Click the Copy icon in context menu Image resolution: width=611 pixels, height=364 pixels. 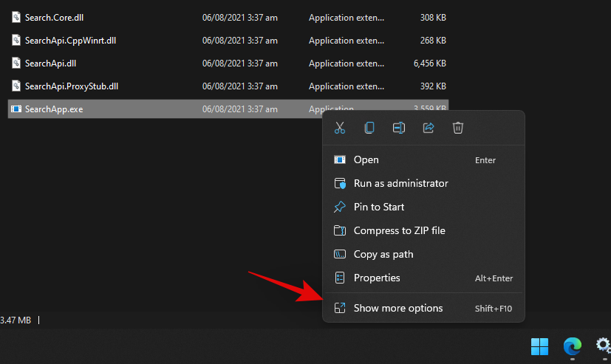click(x=369, y=128)
